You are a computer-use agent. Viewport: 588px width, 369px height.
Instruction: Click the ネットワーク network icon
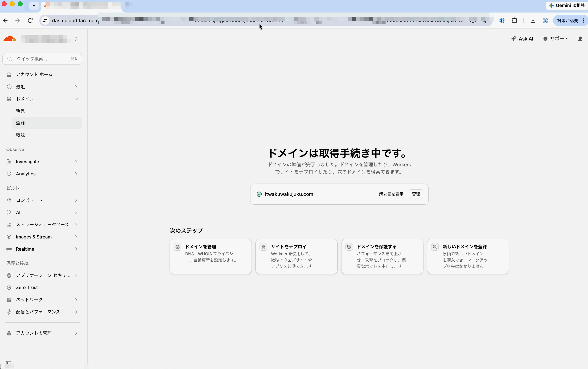click(9, 300)
